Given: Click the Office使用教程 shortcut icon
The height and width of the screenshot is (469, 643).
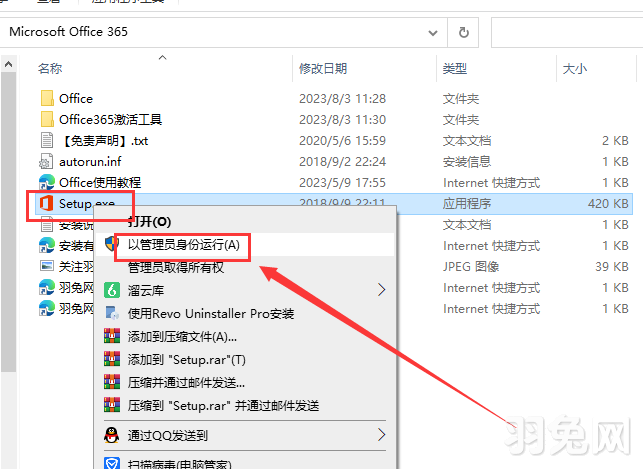Looking at the screenshot, I should tap(47, 182).
